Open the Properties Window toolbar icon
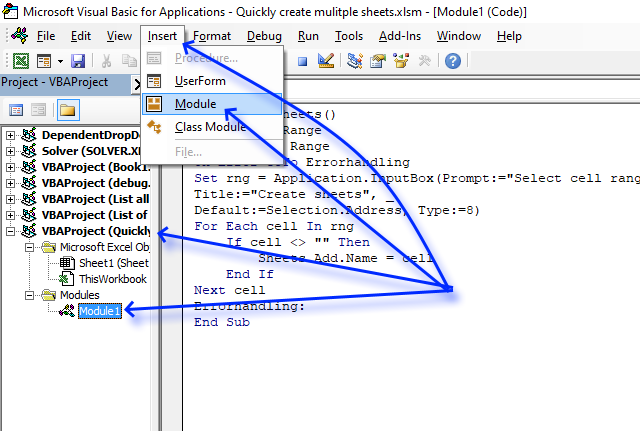This screenshot has height=431, width=640. pos(378,61)
